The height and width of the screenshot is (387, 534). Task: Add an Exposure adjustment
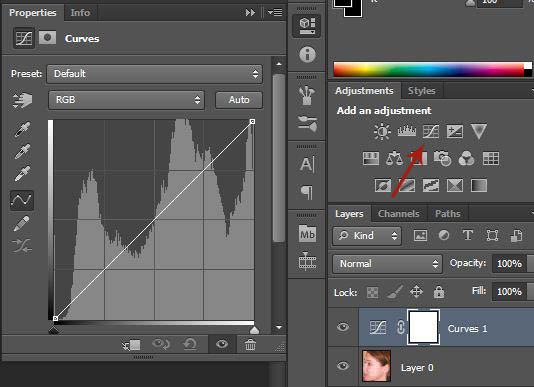[455, 131]
